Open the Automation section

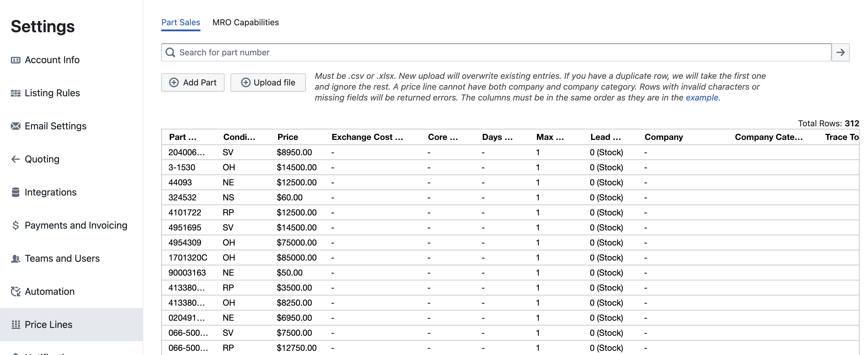click(50, 291)
